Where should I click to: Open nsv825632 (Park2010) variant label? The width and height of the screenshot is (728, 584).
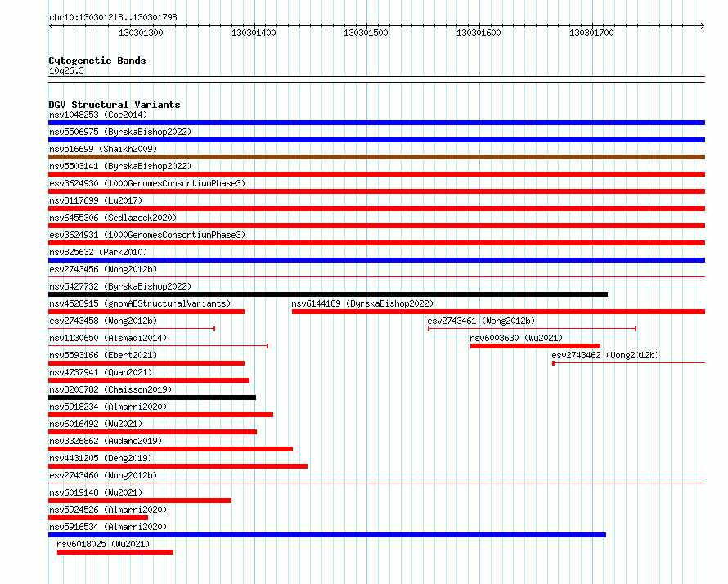pyautogui.click(x=98, y=252)
